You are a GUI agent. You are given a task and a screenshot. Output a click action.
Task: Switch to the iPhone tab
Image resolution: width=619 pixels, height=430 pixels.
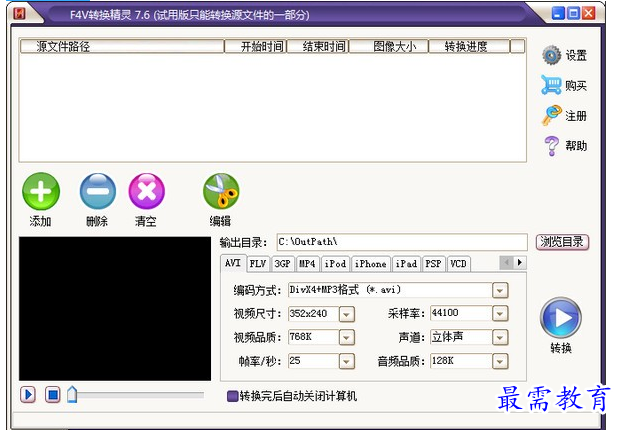[x=371, y=264]
